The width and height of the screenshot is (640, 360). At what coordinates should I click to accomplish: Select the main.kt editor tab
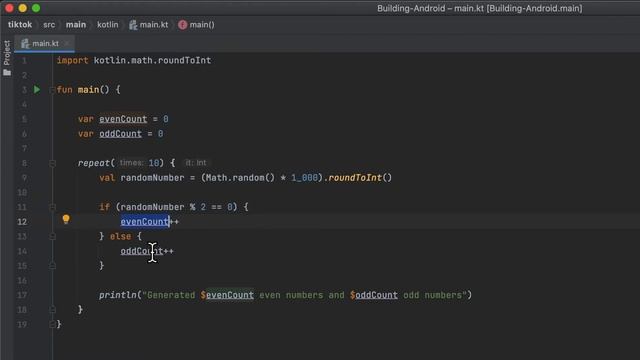click(44, 43)
